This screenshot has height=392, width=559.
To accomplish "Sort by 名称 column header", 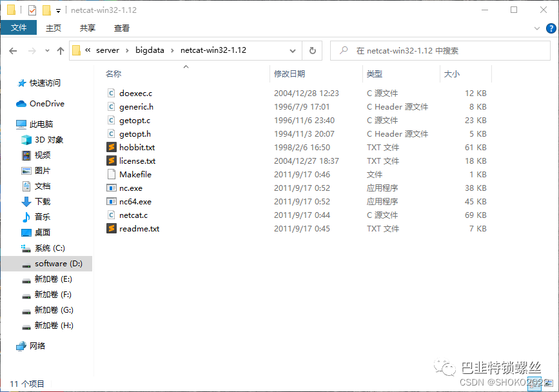I will pos(113,73).
